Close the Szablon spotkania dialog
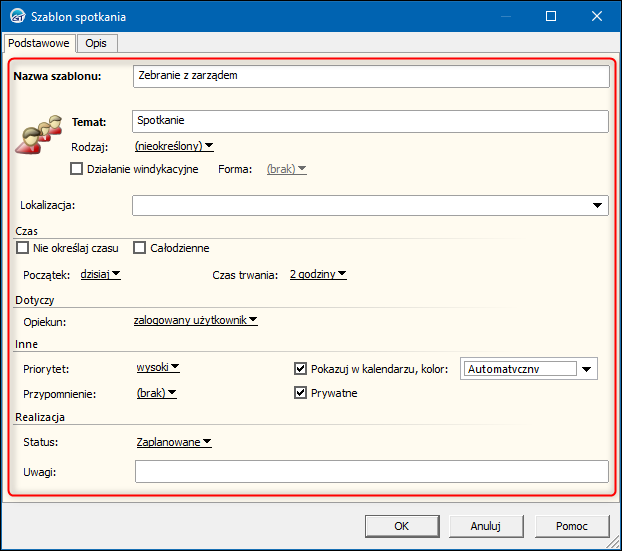This screenshot has height=551, width=622. [x=597, y=16]
